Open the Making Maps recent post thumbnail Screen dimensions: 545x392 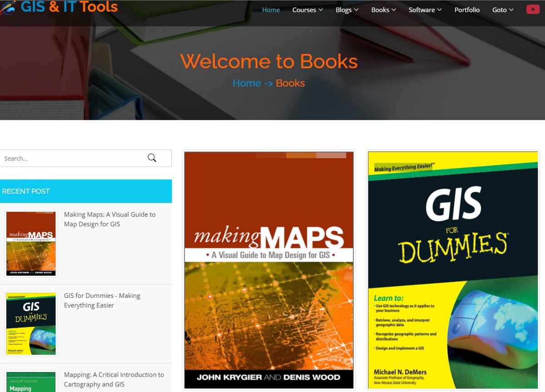31,243
